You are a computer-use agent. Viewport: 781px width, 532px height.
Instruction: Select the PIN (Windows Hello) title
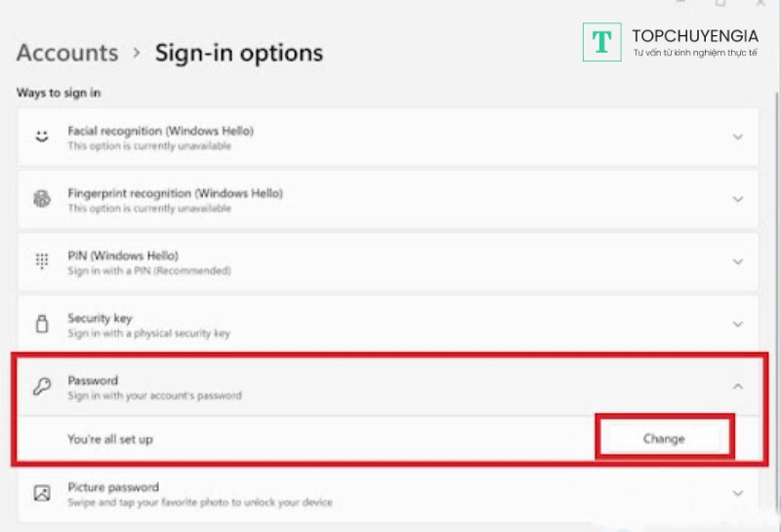pos(123,256)
